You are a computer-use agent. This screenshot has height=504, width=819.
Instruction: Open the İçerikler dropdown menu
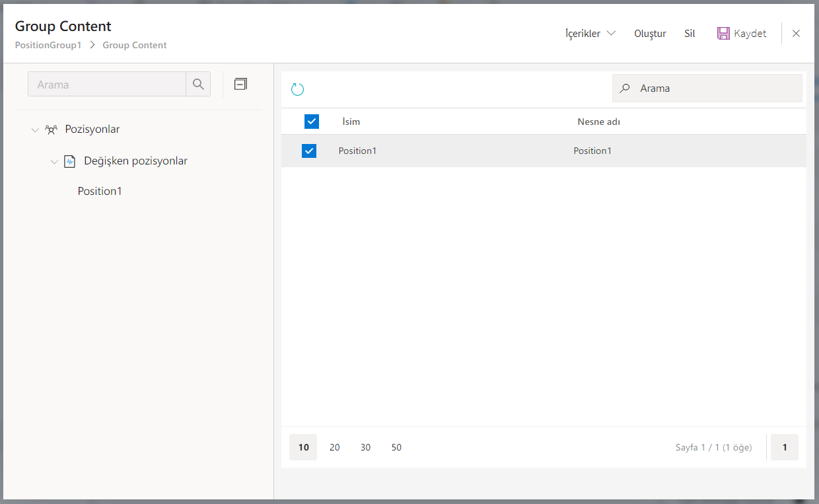(x=590, y=34)
